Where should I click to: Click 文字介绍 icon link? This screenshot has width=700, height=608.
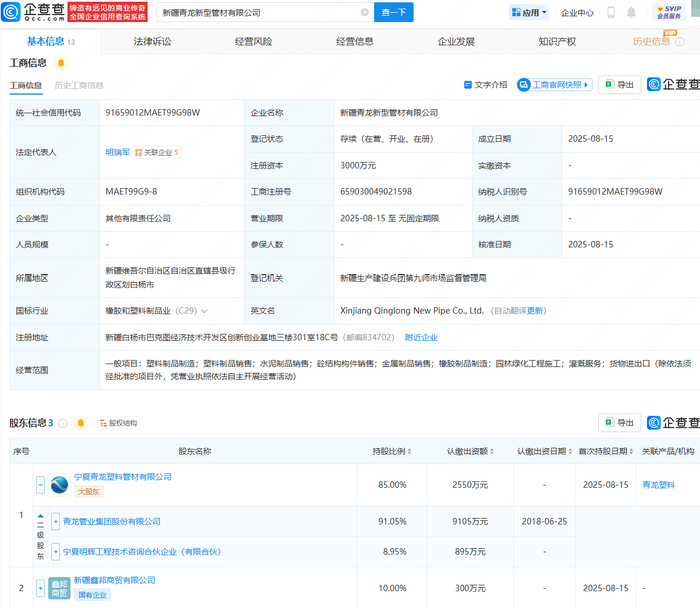[x=486, y=85]
